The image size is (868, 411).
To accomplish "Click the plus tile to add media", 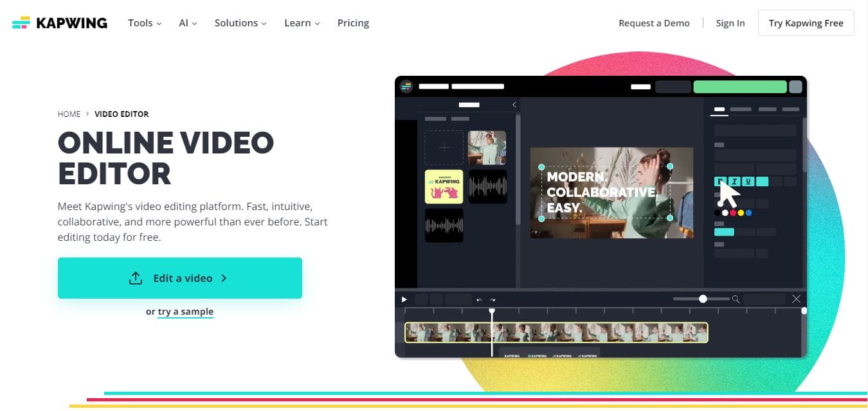I will pos(444,148).
